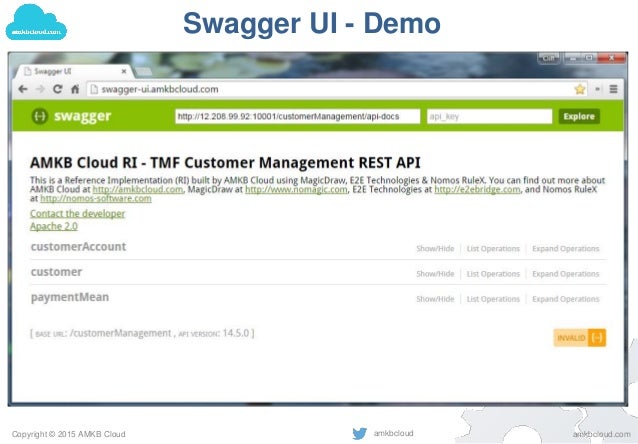Image resolution: width=638 pixels, height=444 pixels.
Task: Expand the paymentMean resource heading
Action: point(70,297)
